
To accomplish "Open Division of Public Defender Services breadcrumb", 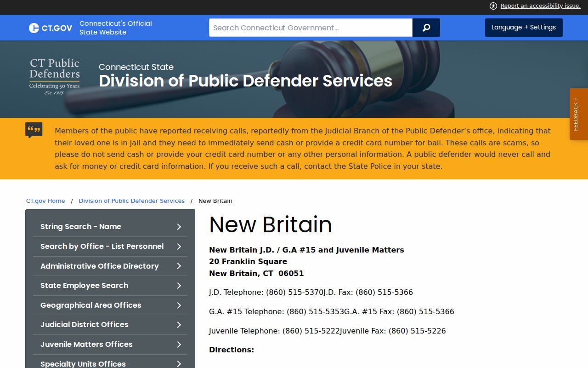I will click(132, 201).
